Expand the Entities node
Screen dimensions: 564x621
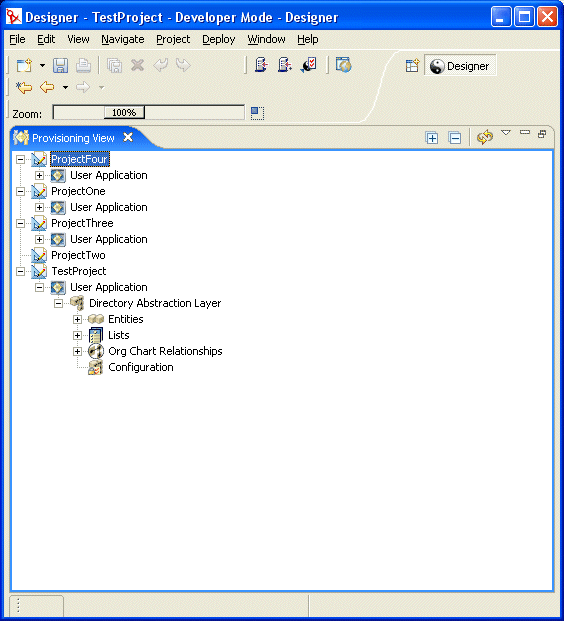point(77,319)
